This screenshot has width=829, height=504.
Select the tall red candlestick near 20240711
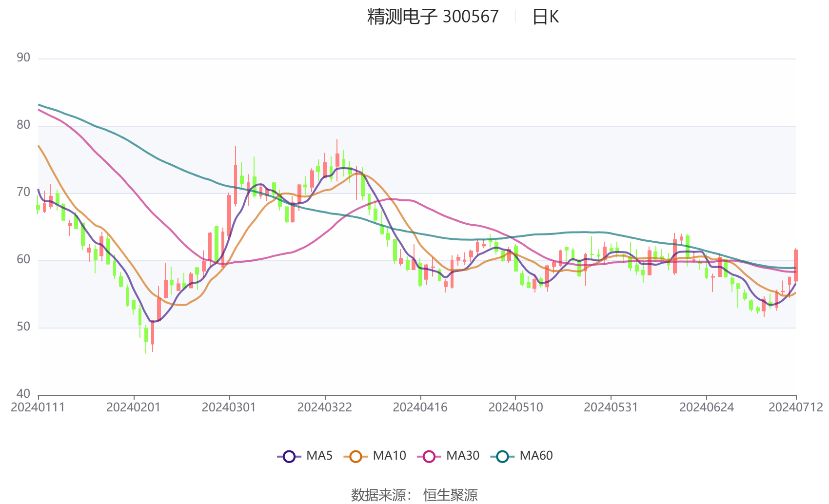(x=796, y=266)
